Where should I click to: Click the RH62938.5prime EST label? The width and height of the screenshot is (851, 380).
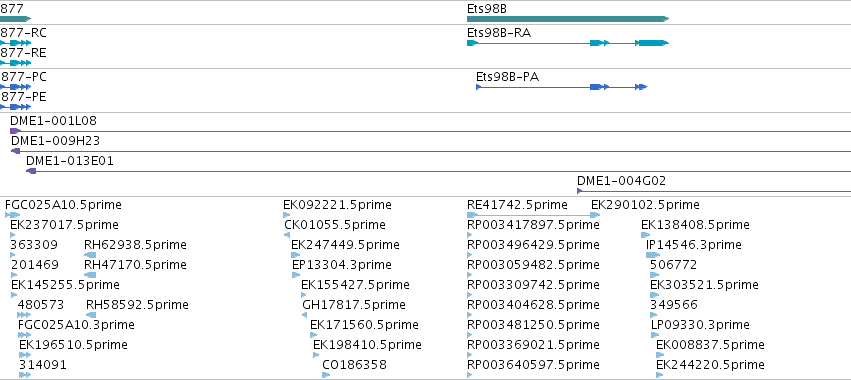coord(135,245)
